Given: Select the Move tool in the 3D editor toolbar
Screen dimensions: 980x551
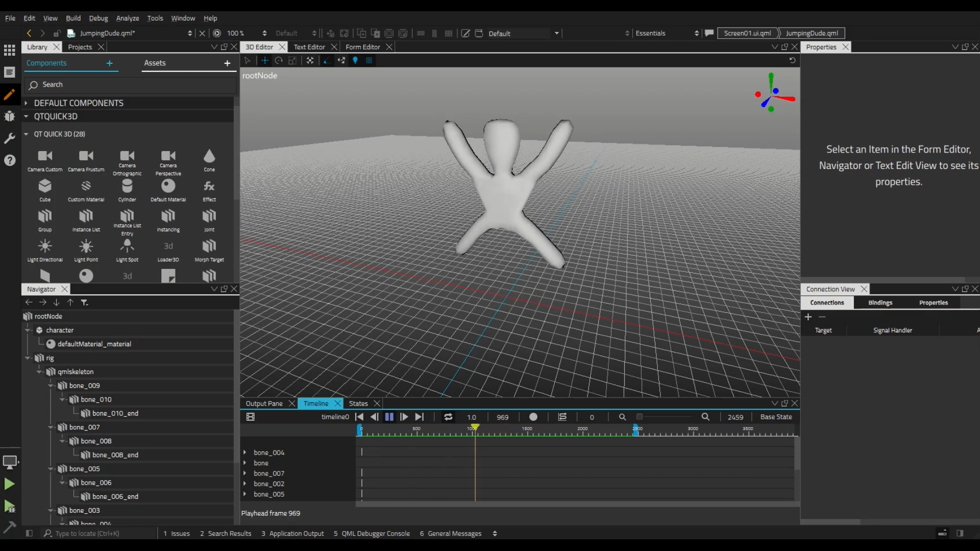Looking at the screenshot, I should click(265, 60).
